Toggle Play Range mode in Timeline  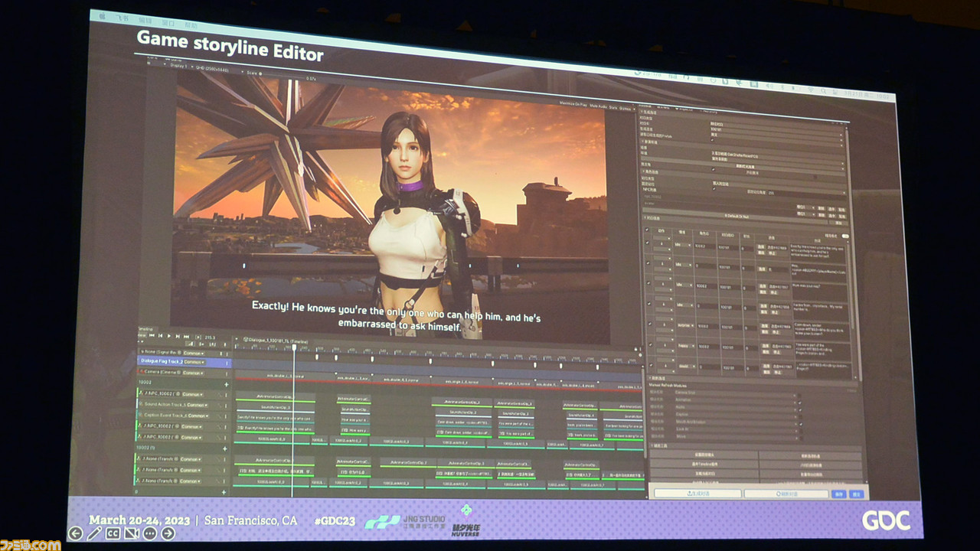pos(198,337)
